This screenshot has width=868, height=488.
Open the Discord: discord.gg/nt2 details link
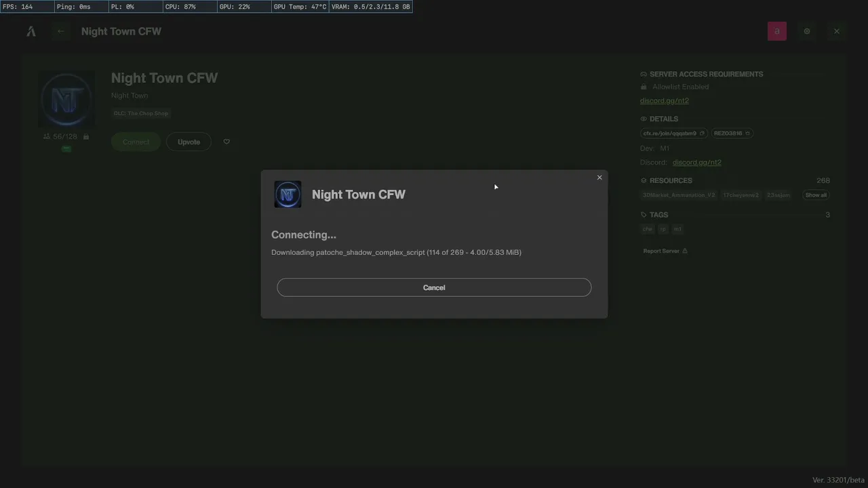[697, 162]
